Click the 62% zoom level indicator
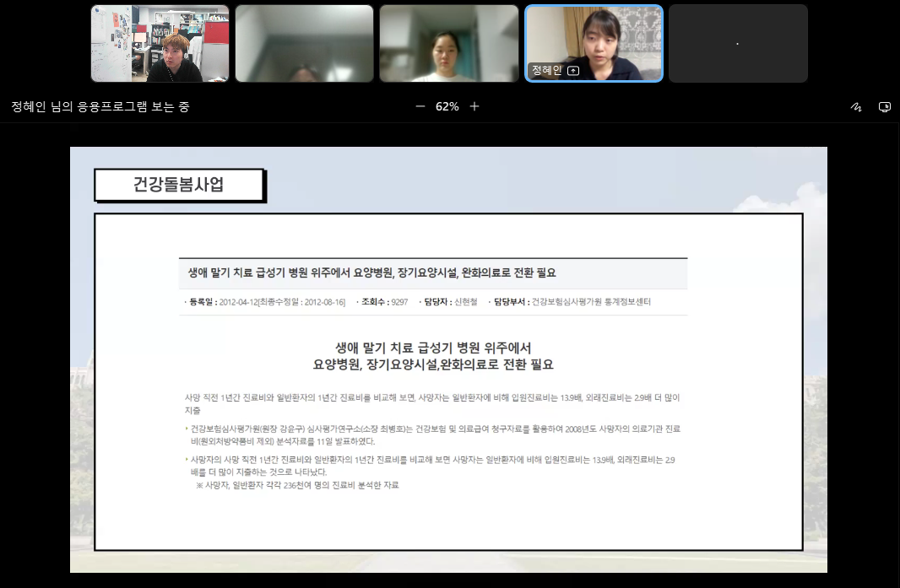The width and height of the screenshot is (900, 588). coord(447,106)
